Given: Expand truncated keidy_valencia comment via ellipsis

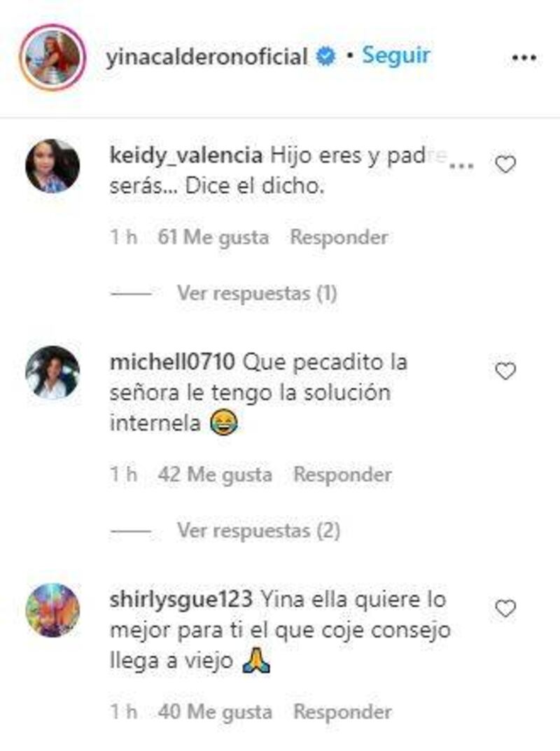Looking at the screenshot, I should 462,165.
